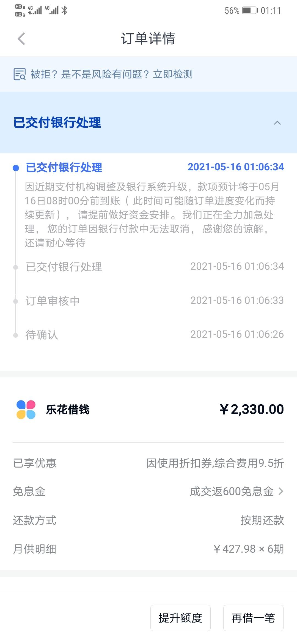297x644 pixels.
Task: Tap the 已享优惠 discount row
Action: (148, 463)
